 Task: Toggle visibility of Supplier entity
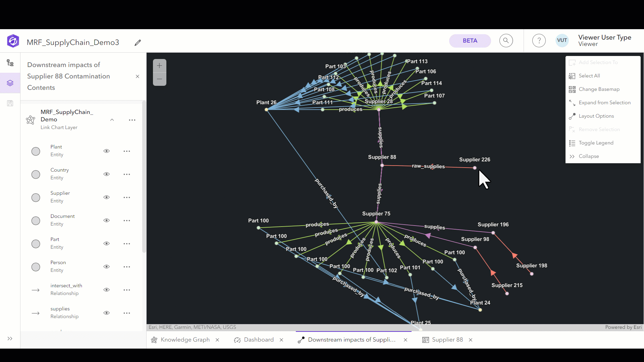click(x=107, y=197)
